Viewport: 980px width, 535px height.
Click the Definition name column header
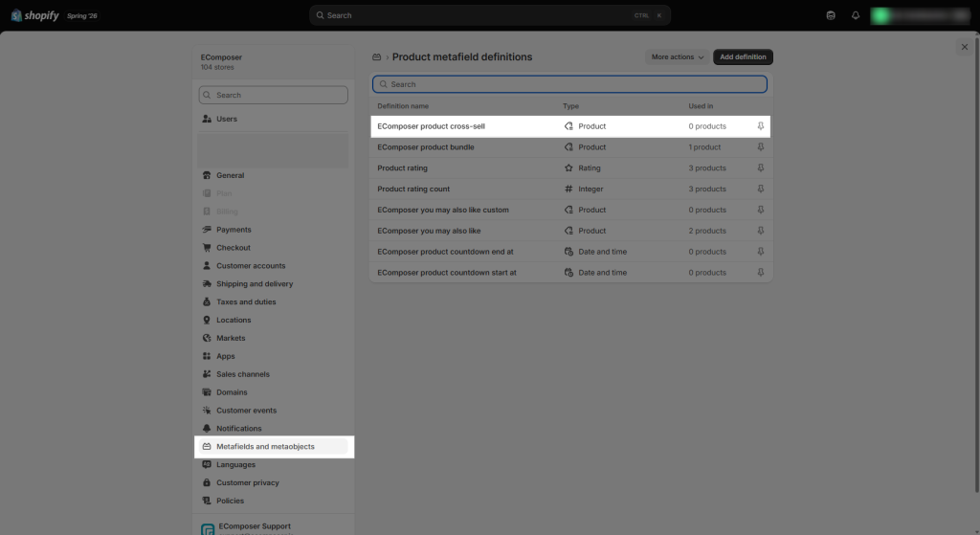point(403,106)
